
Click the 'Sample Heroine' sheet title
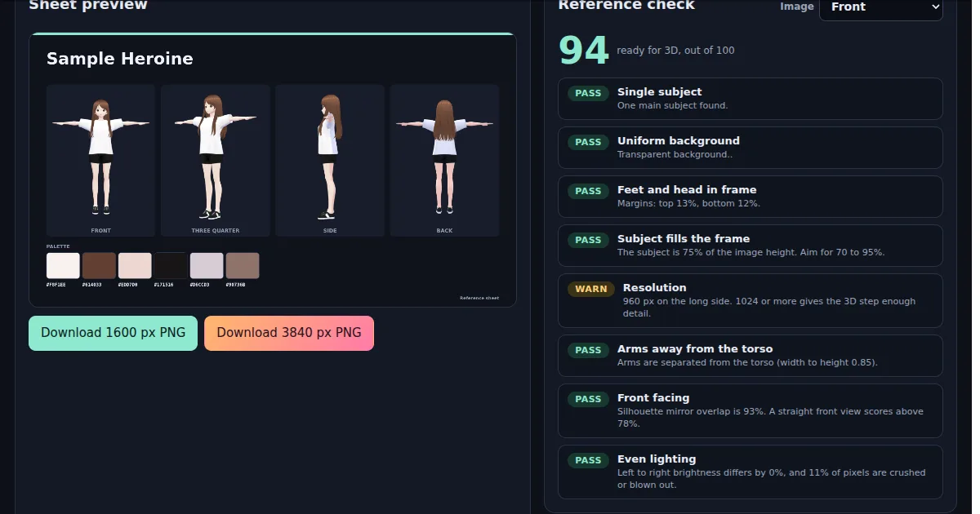120,59
